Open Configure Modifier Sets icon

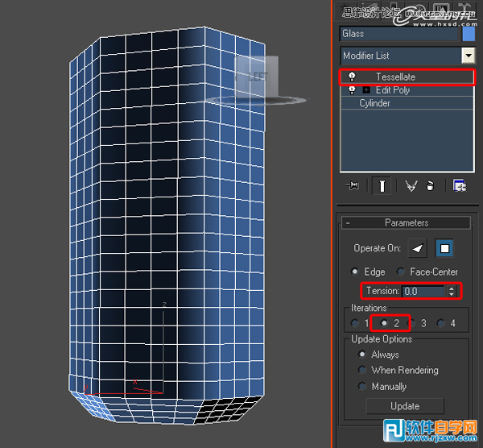460,186
